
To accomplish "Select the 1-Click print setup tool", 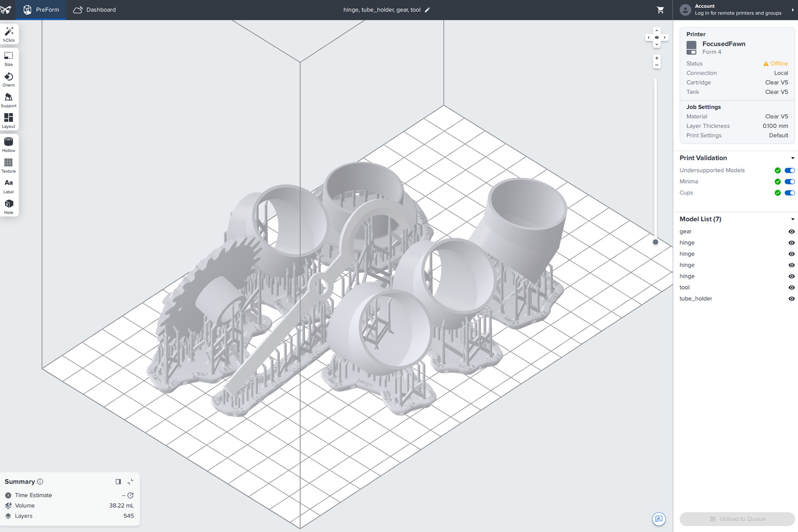I will coord(9,34).
